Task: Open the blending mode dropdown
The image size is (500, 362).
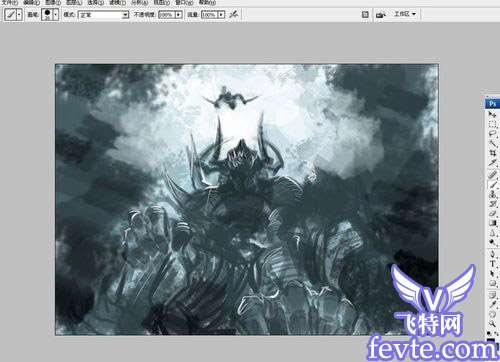Action: coord(103,15)
